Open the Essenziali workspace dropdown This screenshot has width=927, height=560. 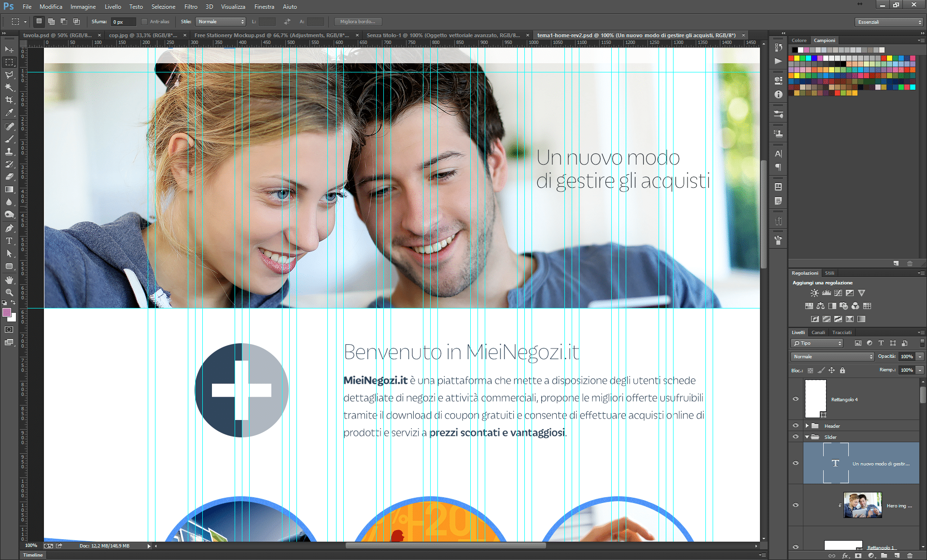coord(889,22)
